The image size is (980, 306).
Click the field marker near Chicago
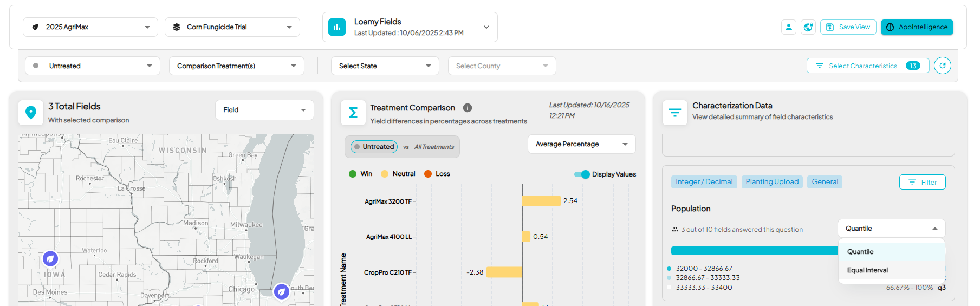tap(281, 291)
